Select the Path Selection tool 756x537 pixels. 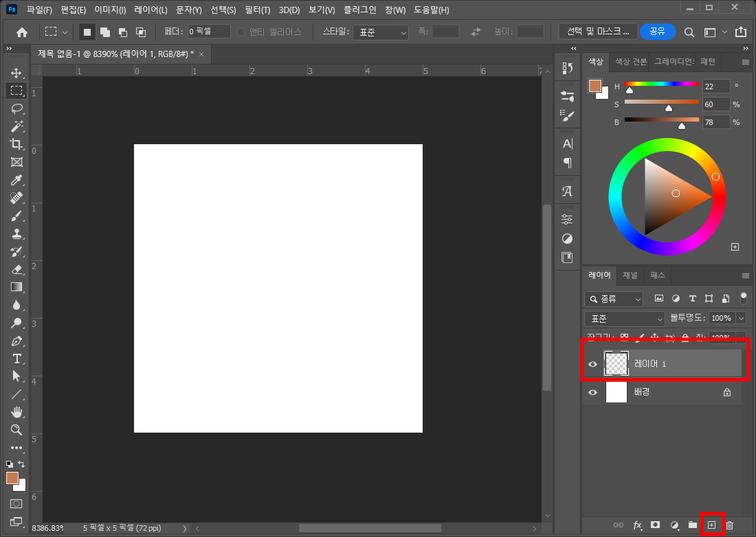click(x=16, y=376)
